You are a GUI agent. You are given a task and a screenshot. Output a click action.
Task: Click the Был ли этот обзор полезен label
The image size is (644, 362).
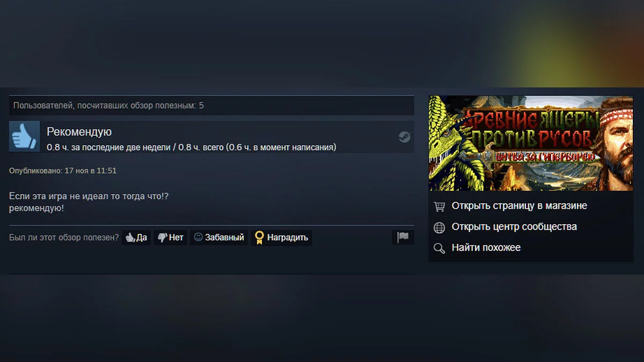coord(64,238)
